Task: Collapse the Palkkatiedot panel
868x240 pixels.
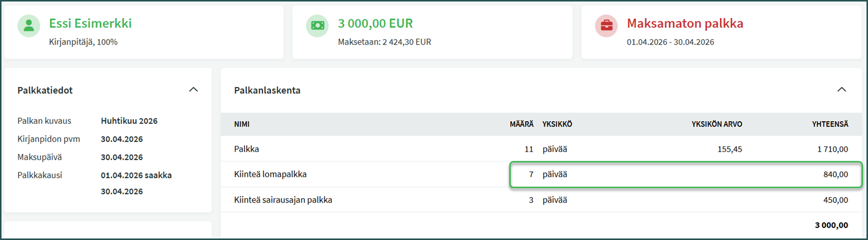Action: 193,90
